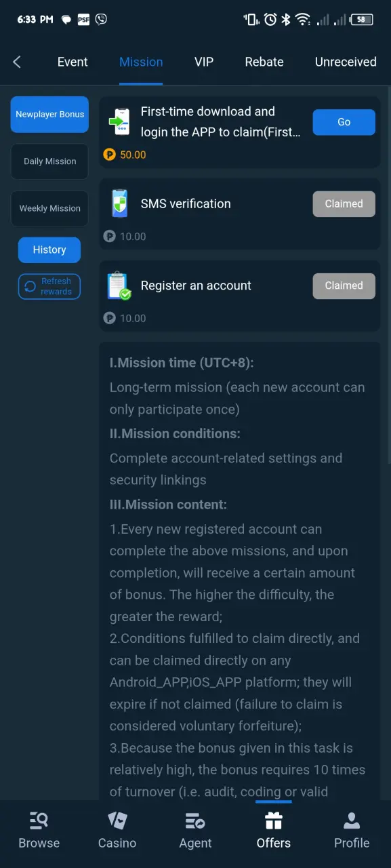The width and height of the screenshot is (391, 868).
Task: Open the Rebate tab
Action: pos(264,62)
